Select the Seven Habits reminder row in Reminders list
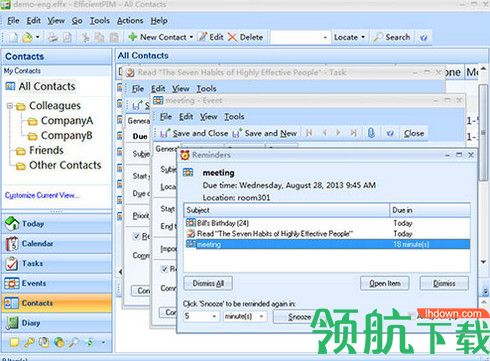Image resolution: width=490 pixels, height=361 pixels. coord(327,234)
